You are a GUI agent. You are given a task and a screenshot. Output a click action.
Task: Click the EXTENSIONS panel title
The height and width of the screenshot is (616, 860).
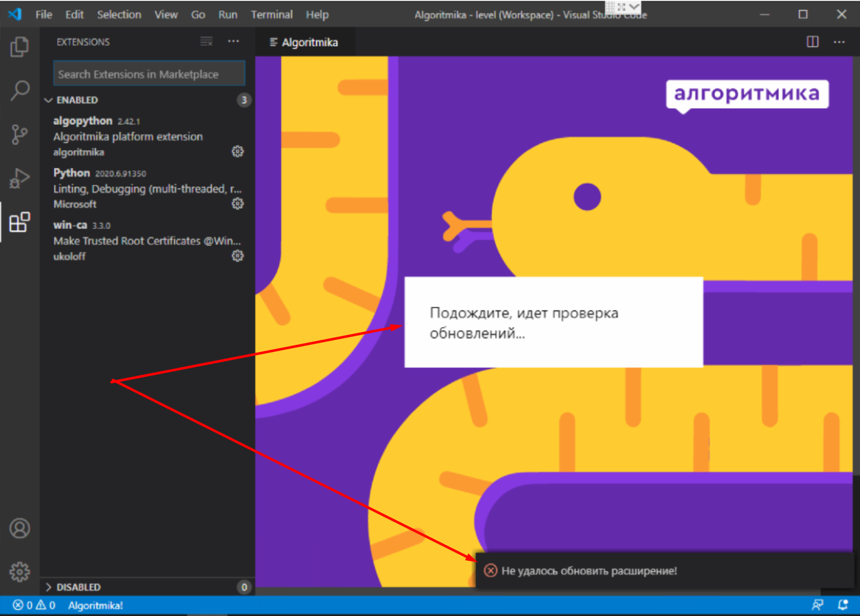coord(83,42)
